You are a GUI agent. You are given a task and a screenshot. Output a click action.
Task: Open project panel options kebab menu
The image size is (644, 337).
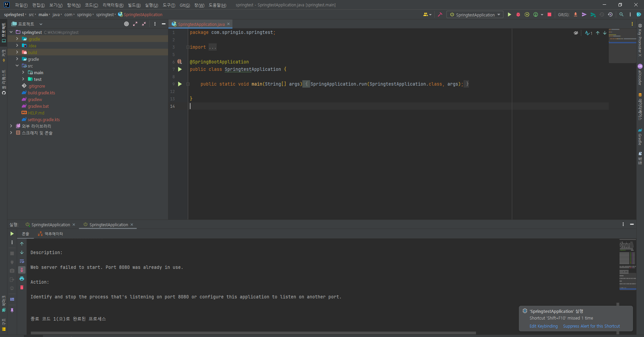click(155, 24)
